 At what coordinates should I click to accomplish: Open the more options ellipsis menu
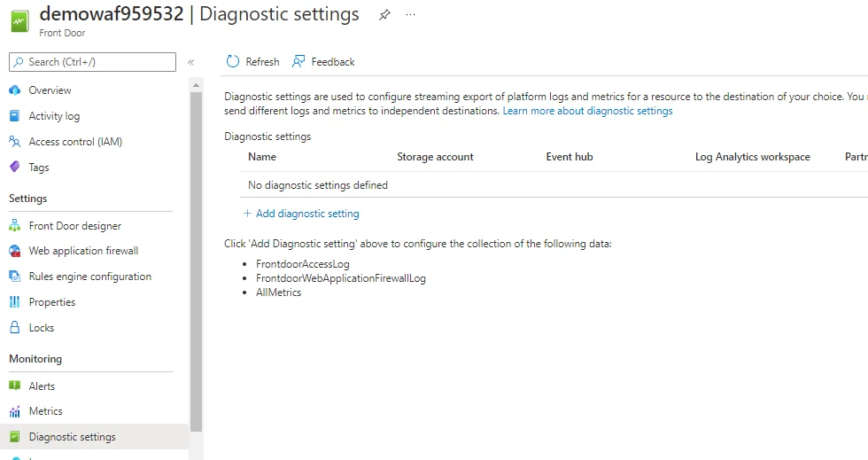410,15
